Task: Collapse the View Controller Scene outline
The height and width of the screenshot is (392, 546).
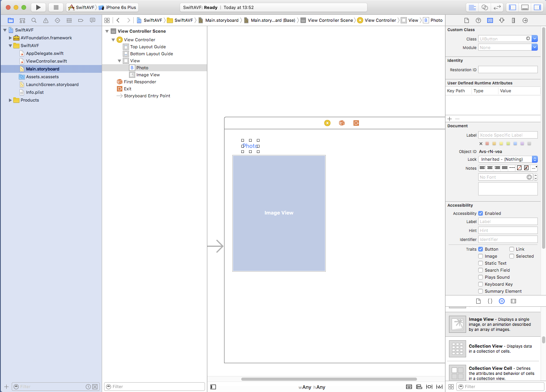Action: [107, 31]
